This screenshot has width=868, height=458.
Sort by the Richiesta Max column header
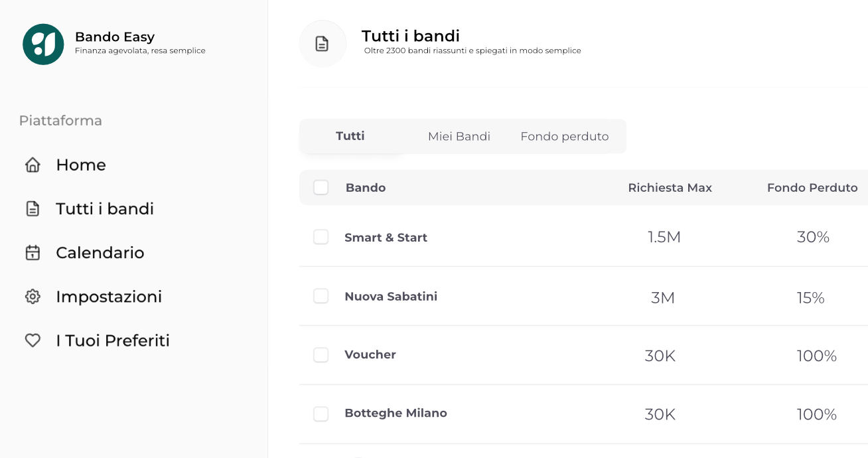click(670, 188)
